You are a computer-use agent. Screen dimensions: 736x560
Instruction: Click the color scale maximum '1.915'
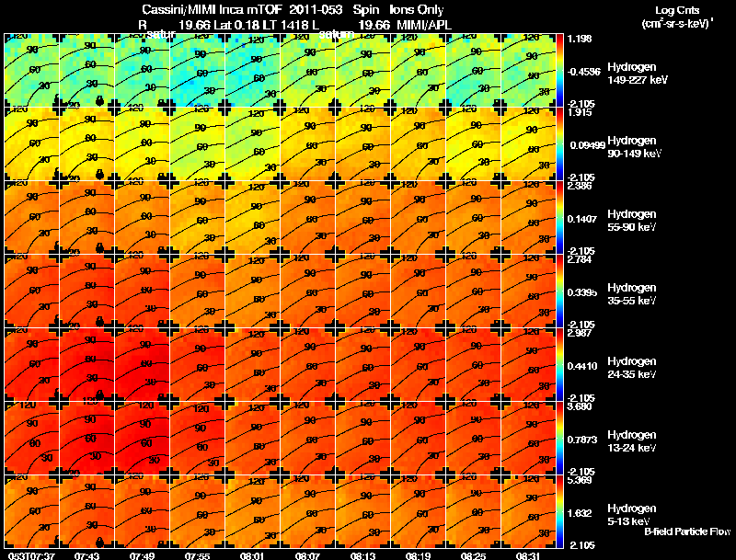click(580, 112)
